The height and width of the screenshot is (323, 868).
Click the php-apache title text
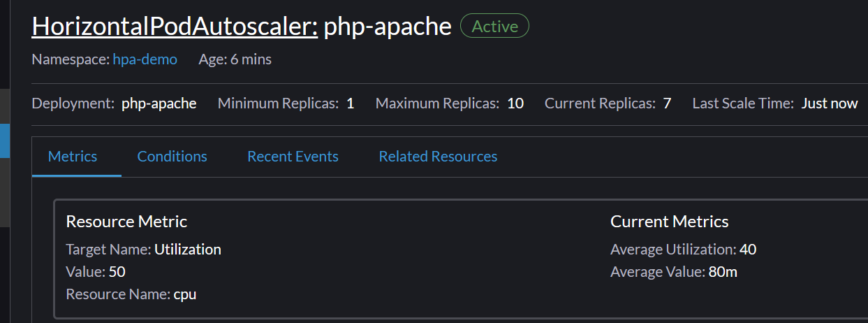pos(388,27)
